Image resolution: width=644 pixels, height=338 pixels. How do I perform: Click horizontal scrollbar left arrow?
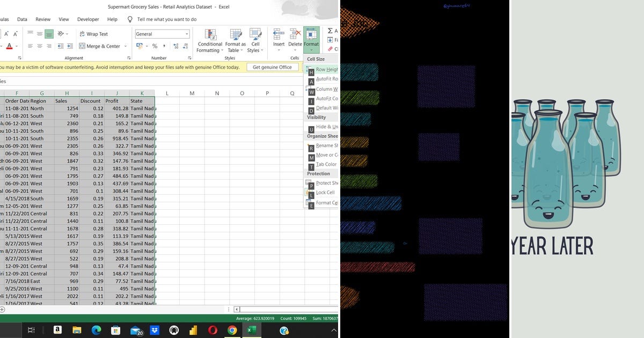pos(237,309)
